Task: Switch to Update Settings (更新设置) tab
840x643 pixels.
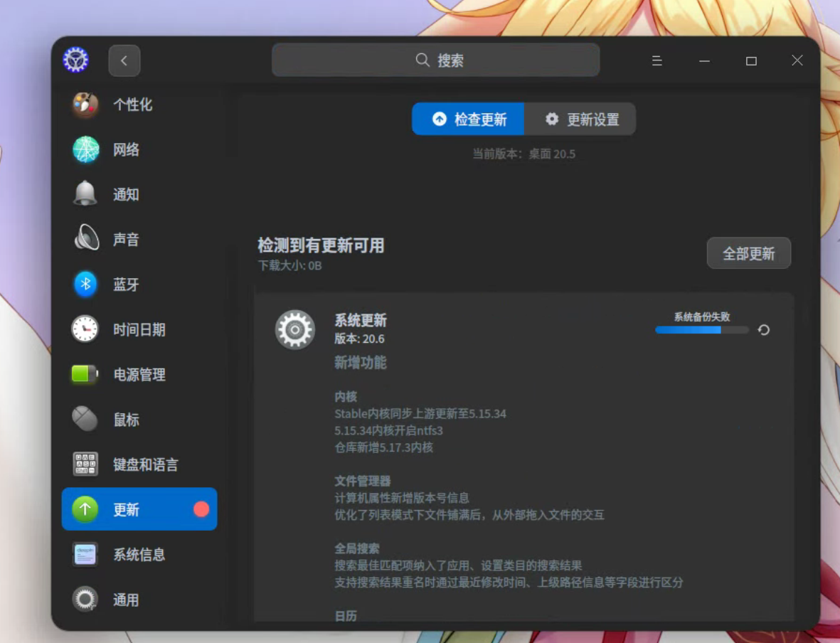Action: tap(580, 119)
